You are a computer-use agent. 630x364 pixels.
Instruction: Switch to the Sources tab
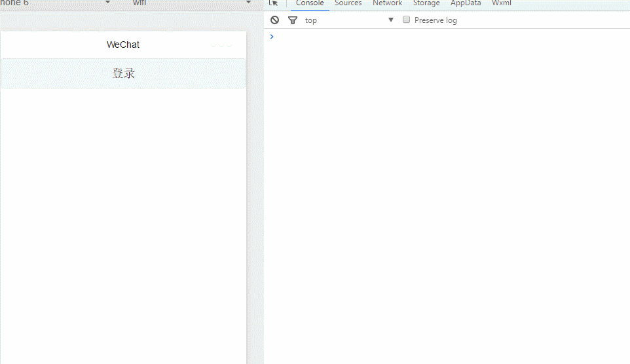click(348, 3)
